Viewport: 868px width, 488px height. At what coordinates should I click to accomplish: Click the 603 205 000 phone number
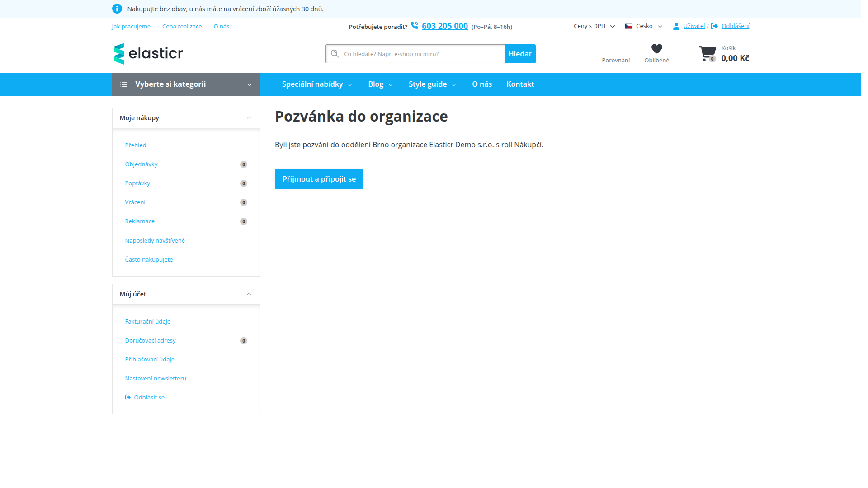tap(445, 26)
